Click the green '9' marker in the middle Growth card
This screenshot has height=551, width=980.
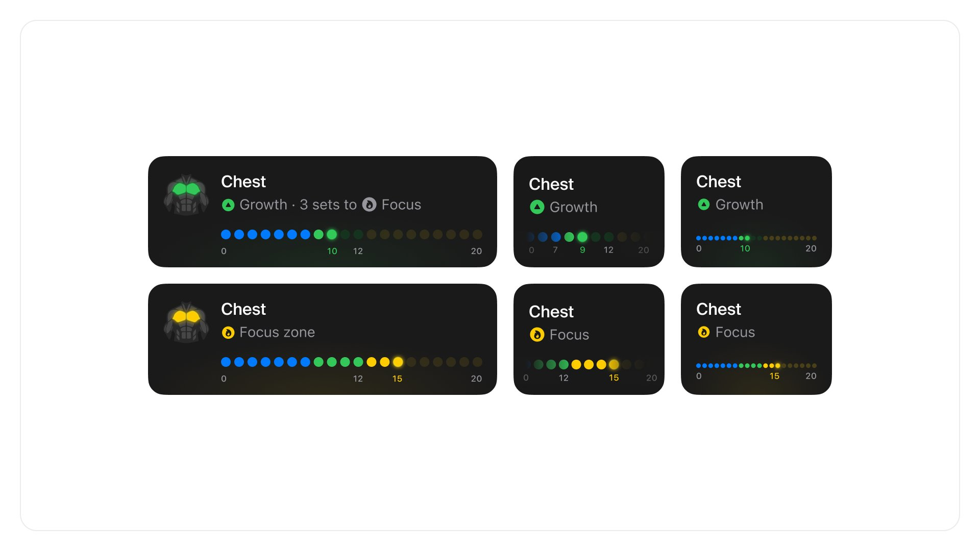pos(582,250)
